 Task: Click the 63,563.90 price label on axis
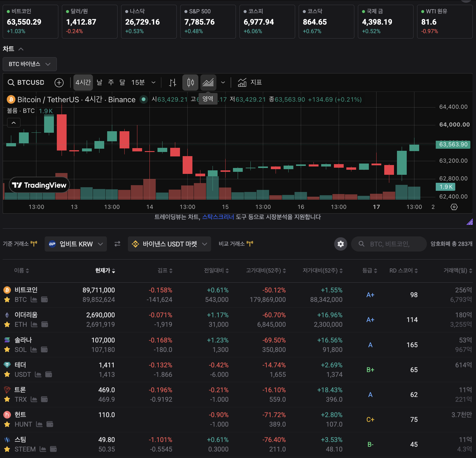pyautogui.click(x=453, y=145)
